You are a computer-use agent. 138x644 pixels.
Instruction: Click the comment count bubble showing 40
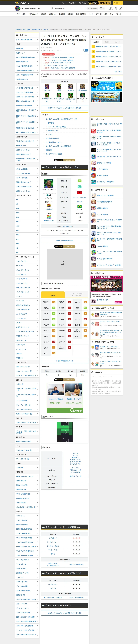coord(85,50)
